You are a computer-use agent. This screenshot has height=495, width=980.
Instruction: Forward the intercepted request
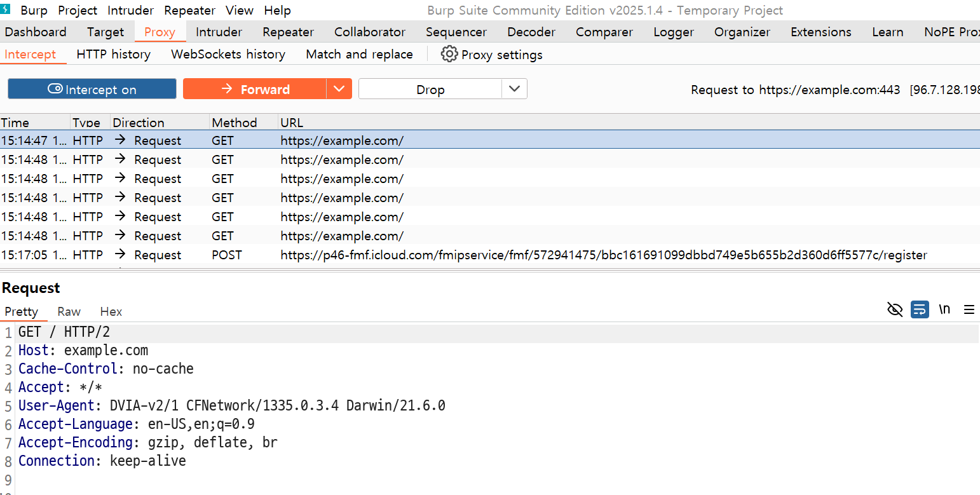255,89
